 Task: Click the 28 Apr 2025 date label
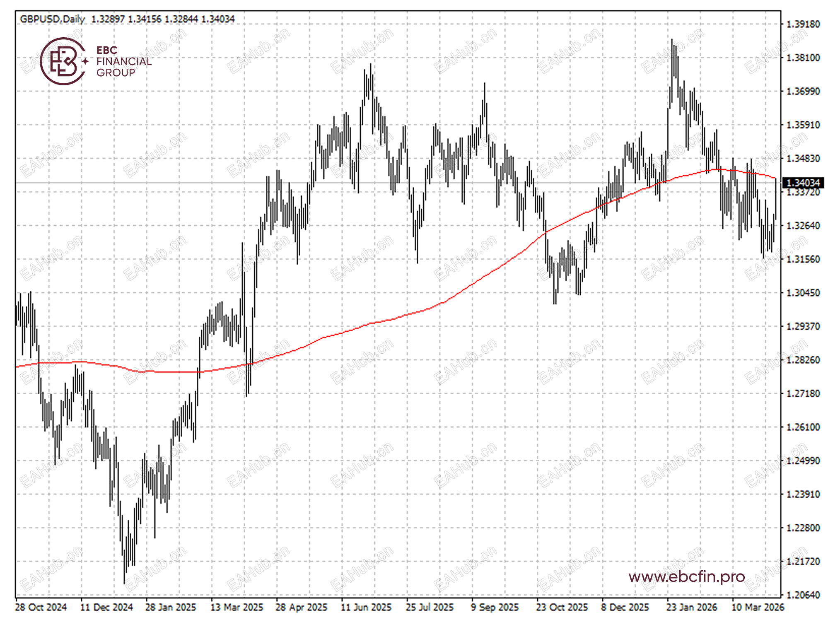coord(301,607)
